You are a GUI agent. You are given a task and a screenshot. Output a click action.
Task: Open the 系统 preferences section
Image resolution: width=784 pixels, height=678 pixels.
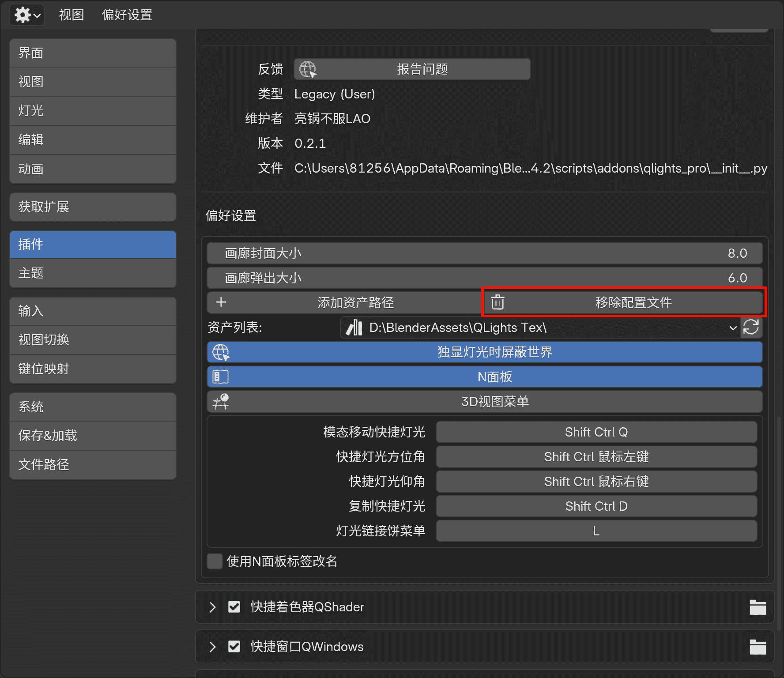click(93, 407)
